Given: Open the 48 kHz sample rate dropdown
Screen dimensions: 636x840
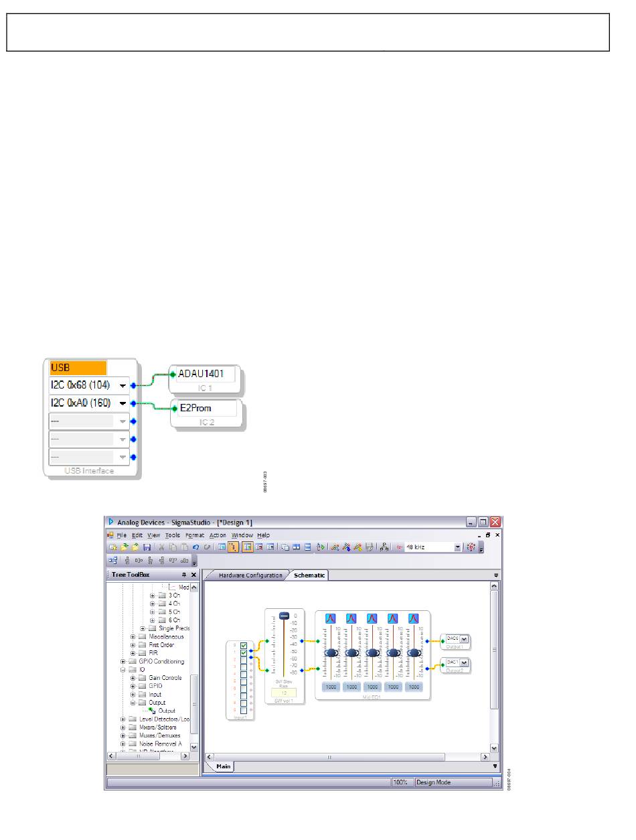Looking at the screenshot, I should (457, 547).
